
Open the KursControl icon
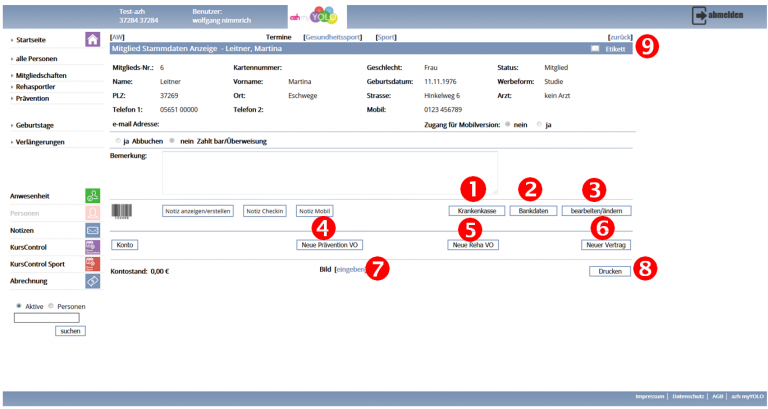(x=92, y=247)
